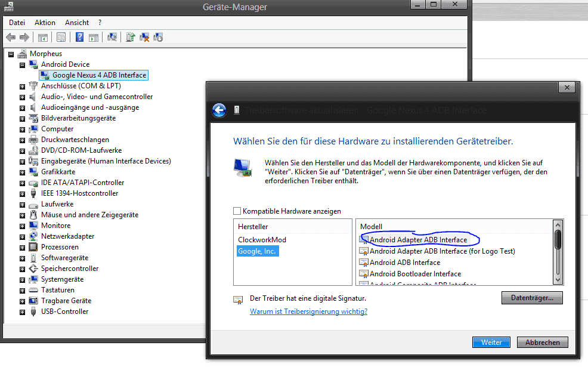Expand the IDE ATA/ATAPI-Controller node
The width and height of the screenshot is (588, 367).
pyautogui.click(x=22, y=184)
